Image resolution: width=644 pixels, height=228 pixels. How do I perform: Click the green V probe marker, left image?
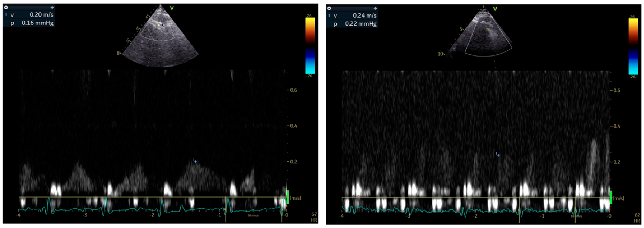click(x=172, y=8)
